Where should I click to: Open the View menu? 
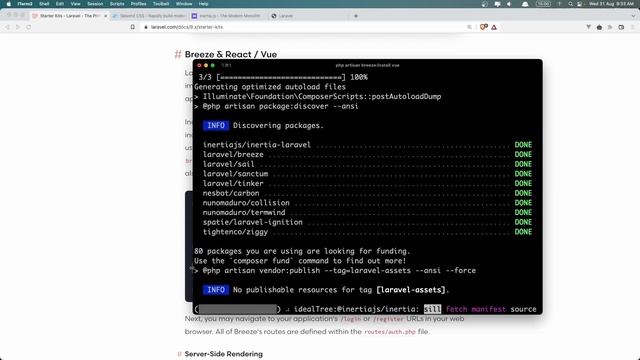click(76, 4)
